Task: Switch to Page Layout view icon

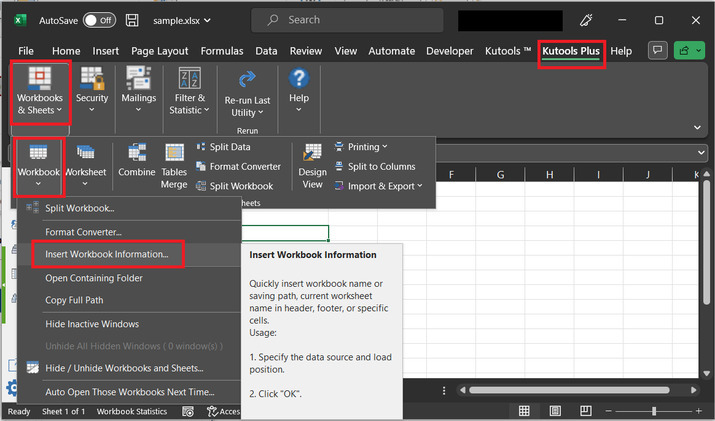Action: (555, 411)
